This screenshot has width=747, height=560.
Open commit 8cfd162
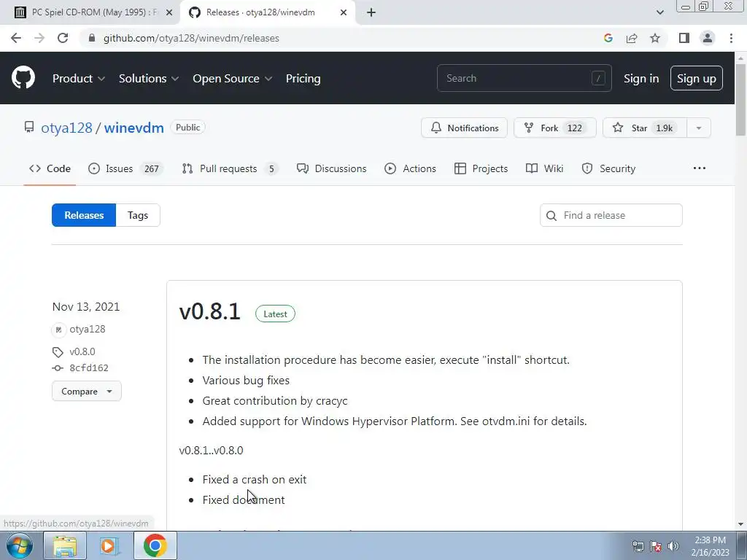point(89,368)
